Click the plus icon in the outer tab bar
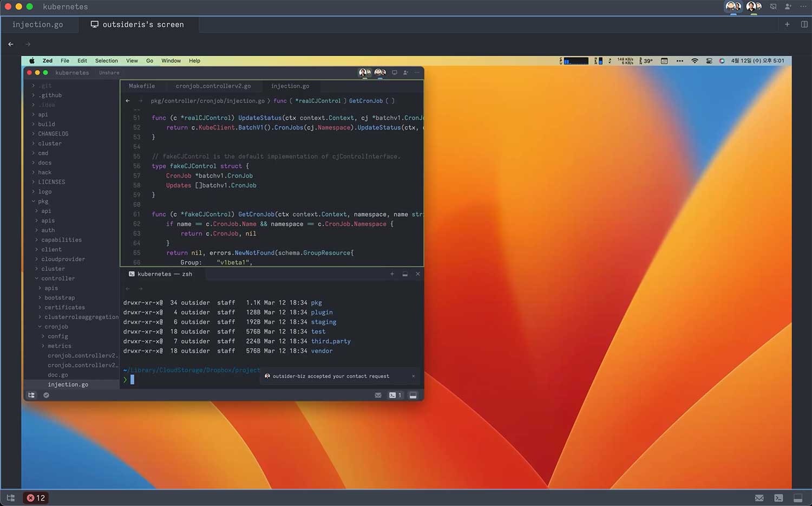 [x=787, y=24]
